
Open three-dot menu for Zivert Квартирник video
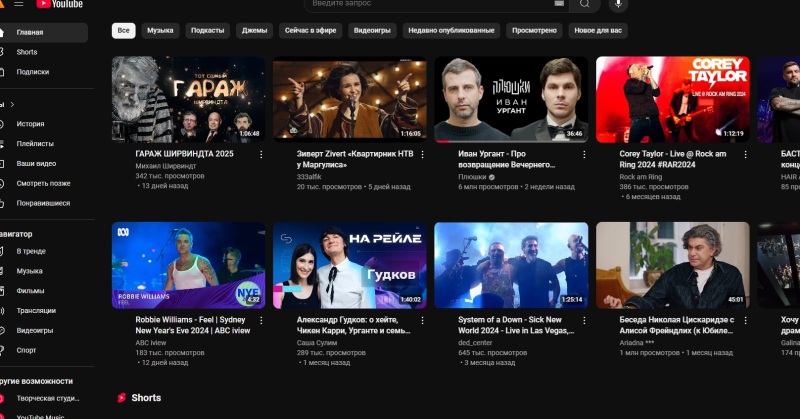click(x=422, y=155)
